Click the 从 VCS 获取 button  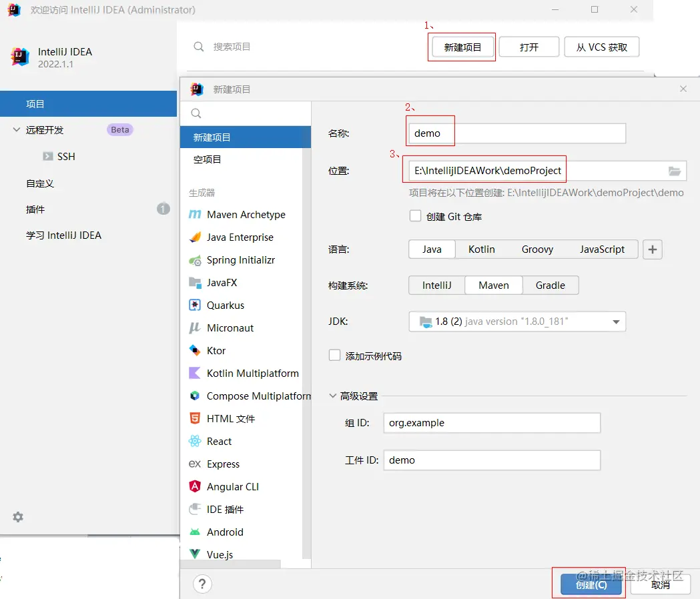(602, 47)
